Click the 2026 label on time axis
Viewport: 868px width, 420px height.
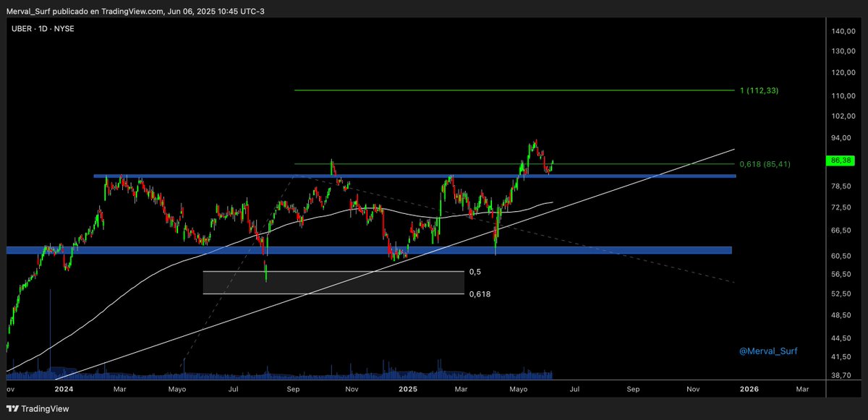[749, 389]
